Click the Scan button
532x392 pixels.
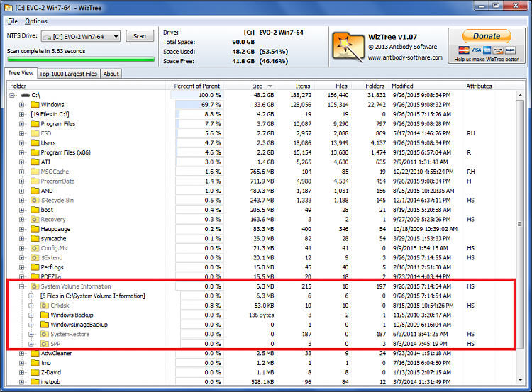pyautogui.click(x=140, y=36)
